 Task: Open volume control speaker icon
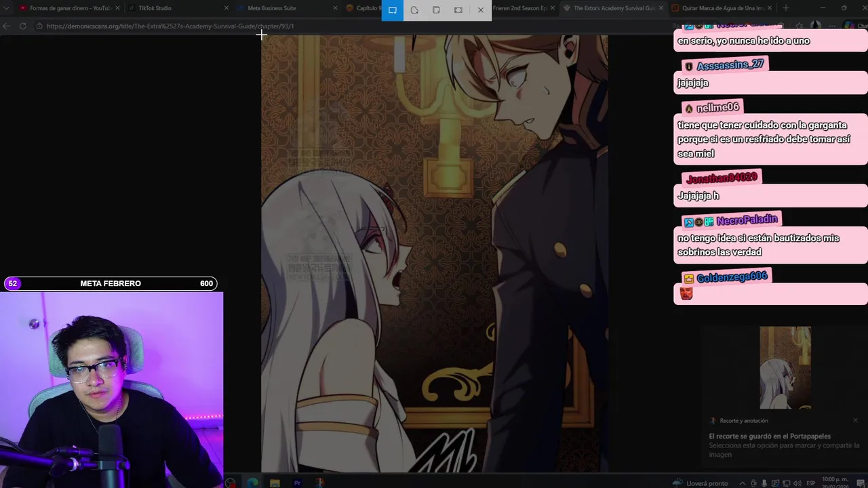click(x=797, y=483)
